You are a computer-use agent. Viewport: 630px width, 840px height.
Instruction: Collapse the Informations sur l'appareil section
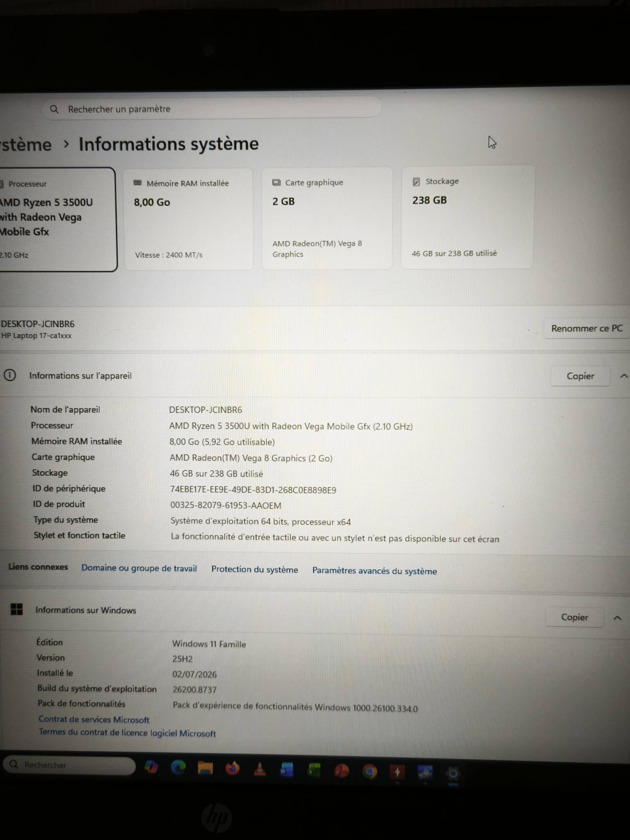click(623, 376)
